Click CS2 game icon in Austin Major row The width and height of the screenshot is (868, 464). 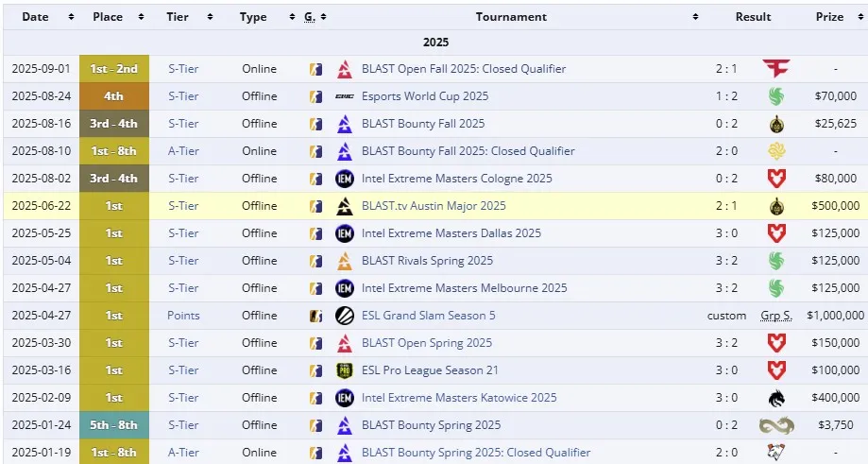[x=315, y=206]
